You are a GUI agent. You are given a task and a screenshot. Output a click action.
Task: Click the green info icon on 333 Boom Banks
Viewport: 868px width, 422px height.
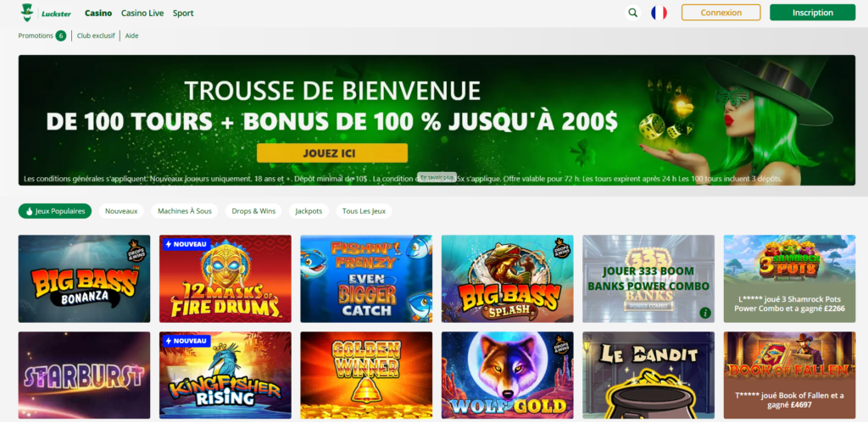coord(704,313)
